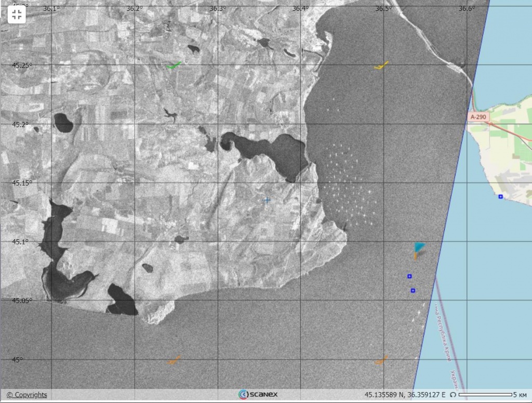532x403 pixels.
Task: Click the 36.5° longitude grid label
Action: click(x=384, y=8)
